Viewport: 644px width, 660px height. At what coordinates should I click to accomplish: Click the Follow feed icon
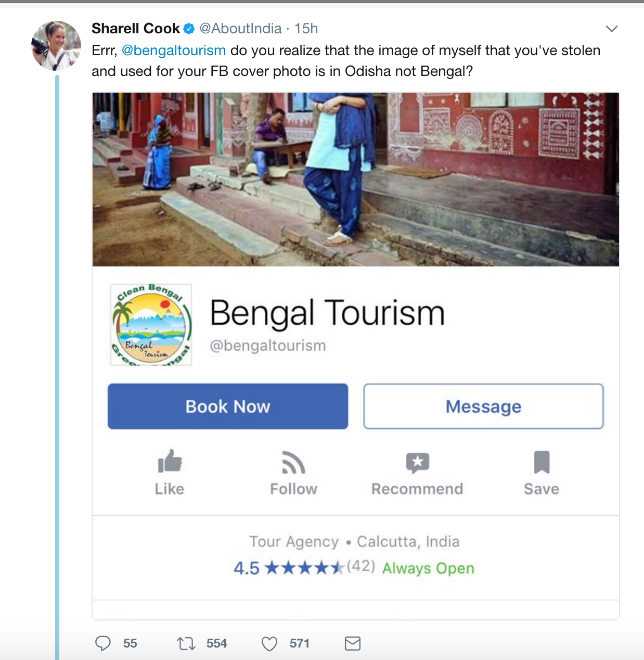click(293, 462)
